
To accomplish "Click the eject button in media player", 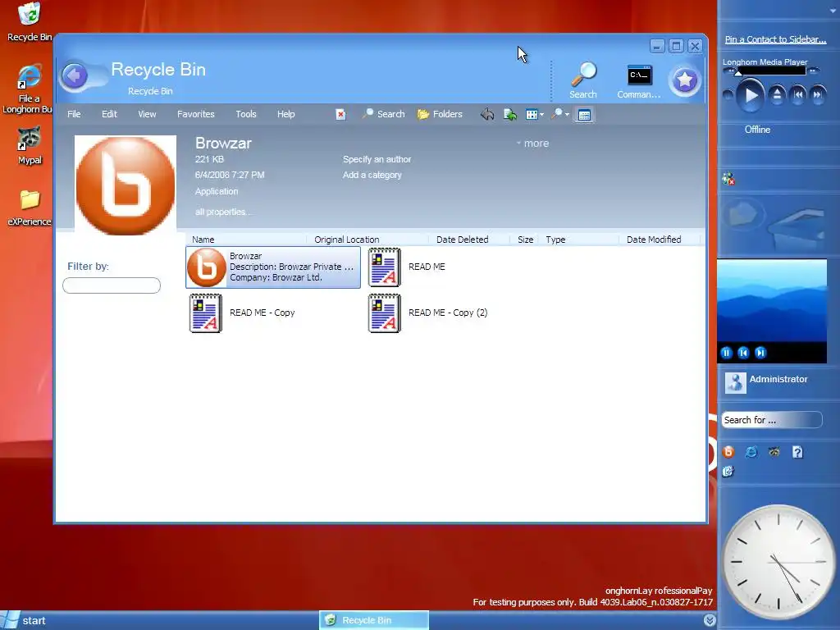I will [777, 95].
